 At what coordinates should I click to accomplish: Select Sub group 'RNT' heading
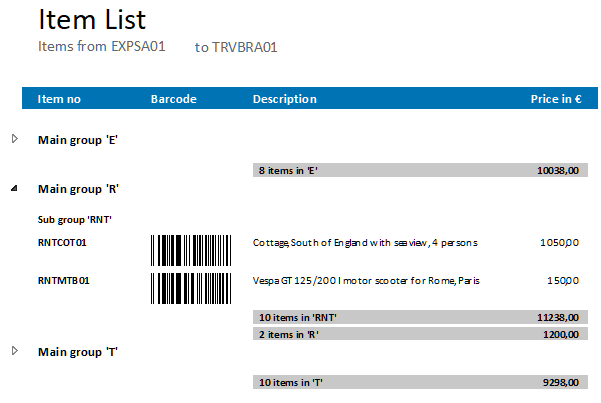pos(75,220)
